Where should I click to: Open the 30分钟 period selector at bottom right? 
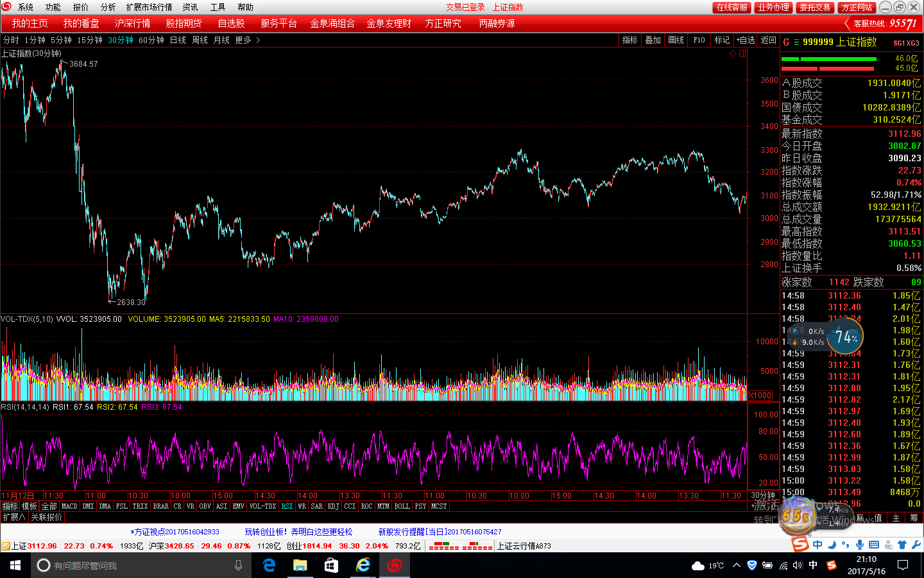[x=763, y=495]
